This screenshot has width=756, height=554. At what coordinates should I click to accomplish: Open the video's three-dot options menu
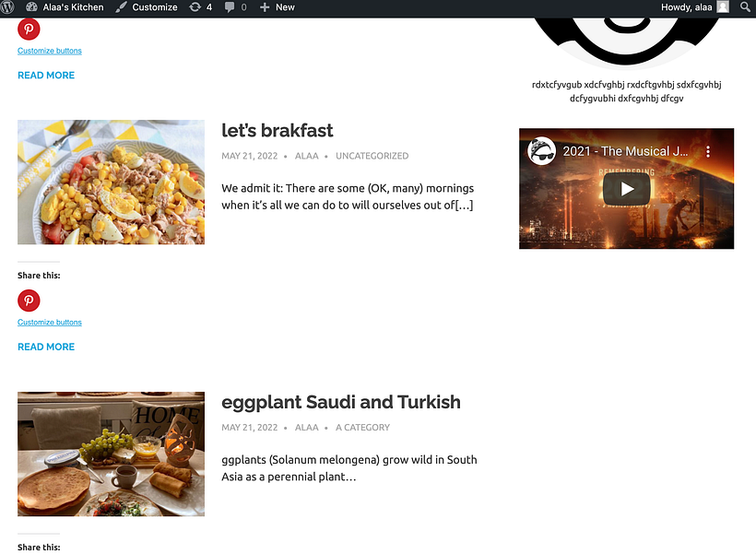click(x=708, y=151)
